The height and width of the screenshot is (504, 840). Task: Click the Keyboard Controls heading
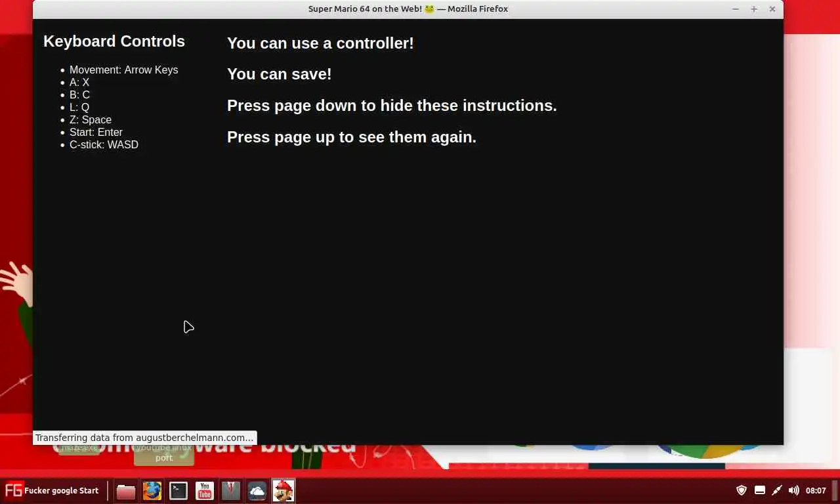[114, 41]
